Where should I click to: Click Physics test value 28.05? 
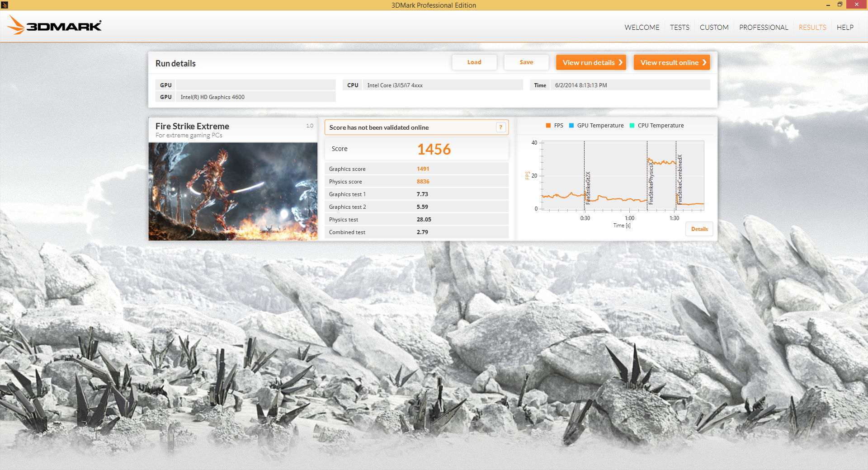pyautogui.click(x=424, y=220)
